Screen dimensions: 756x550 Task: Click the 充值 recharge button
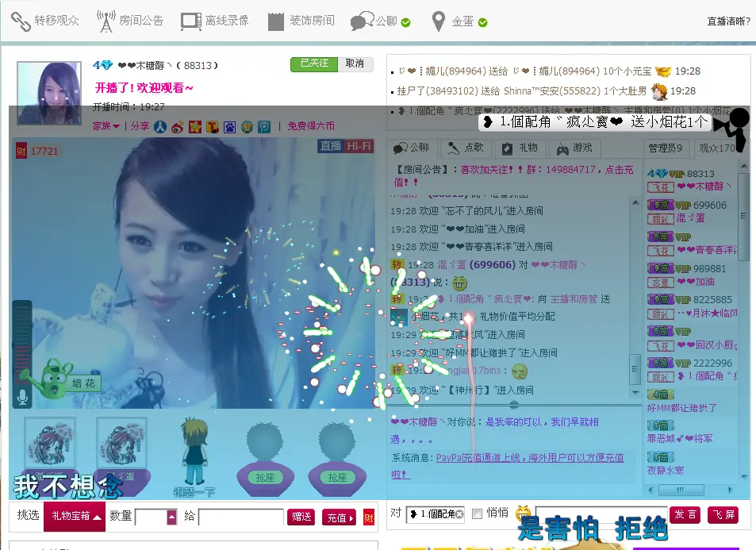[x=340, y=517]
